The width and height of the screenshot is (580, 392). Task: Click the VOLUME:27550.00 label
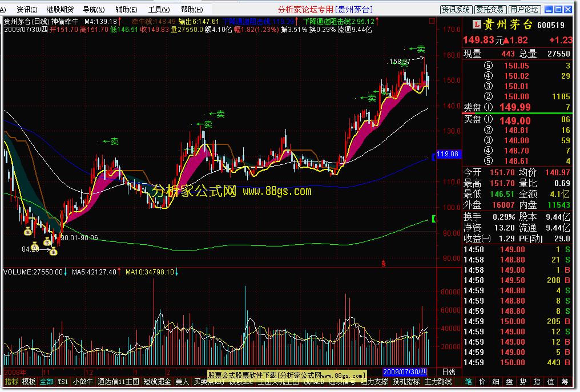coord(33,272)
